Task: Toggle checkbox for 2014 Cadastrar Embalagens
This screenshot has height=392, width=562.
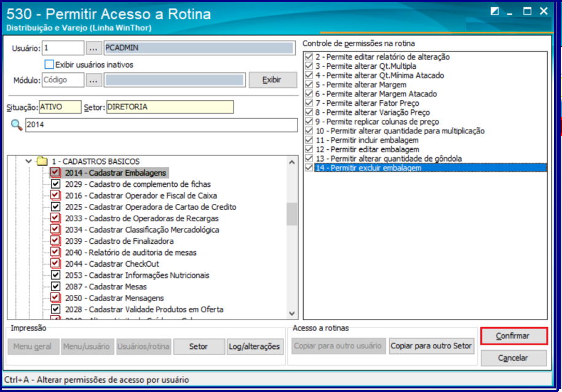Action: 55,173
